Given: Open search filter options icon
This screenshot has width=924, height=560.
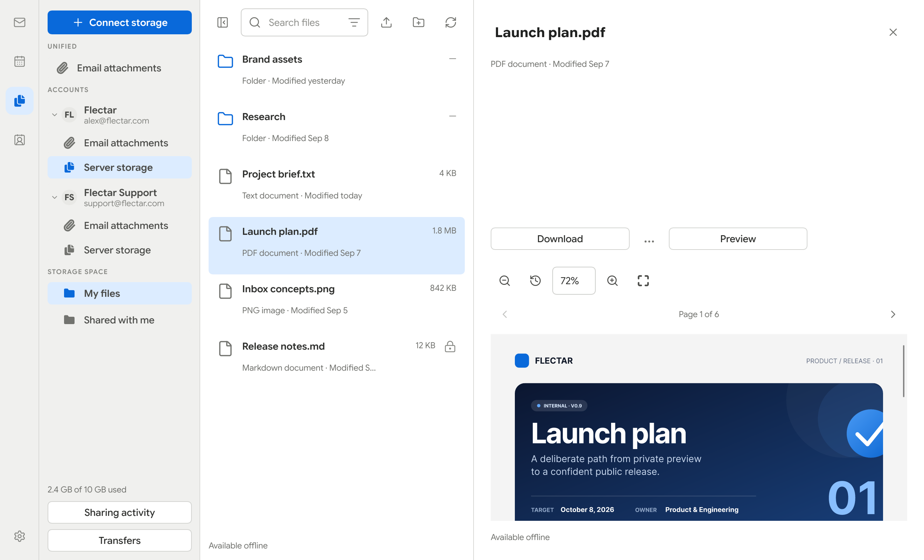Looking at the screenshot, I should (x=354, y=22).
